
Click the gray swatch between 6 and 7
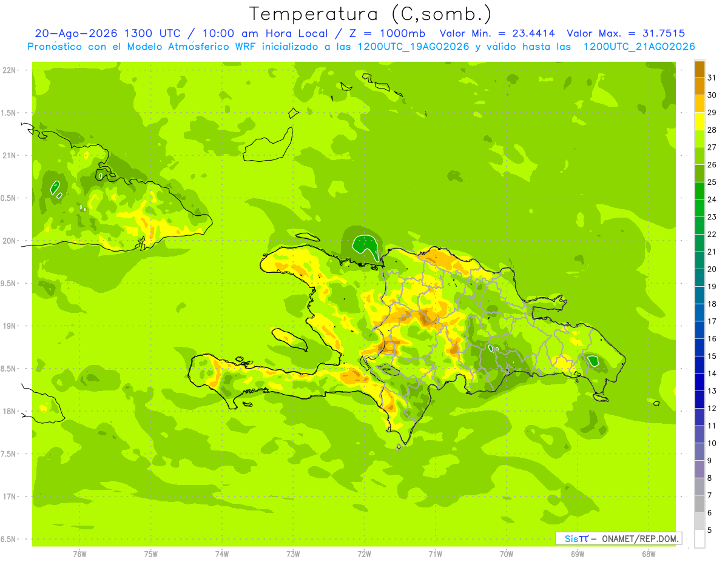[x=699, y=504]
